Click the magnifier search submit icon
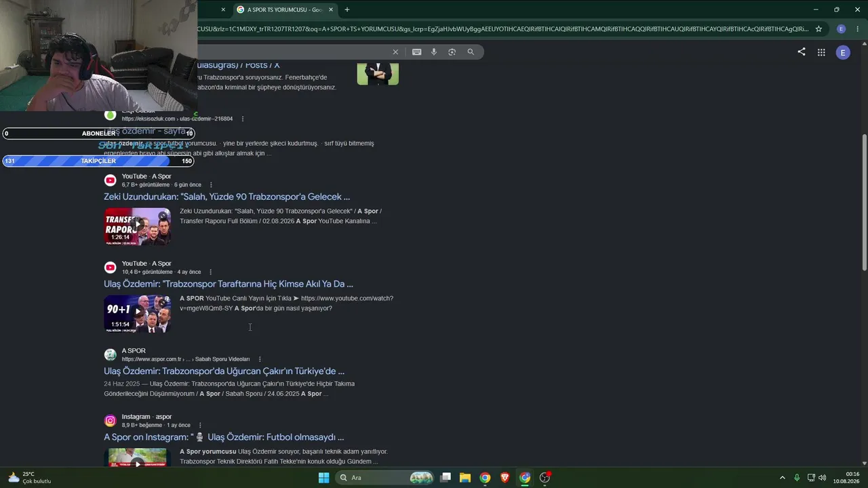The height and width of the screenshot is (488, 868). [471, 52]
